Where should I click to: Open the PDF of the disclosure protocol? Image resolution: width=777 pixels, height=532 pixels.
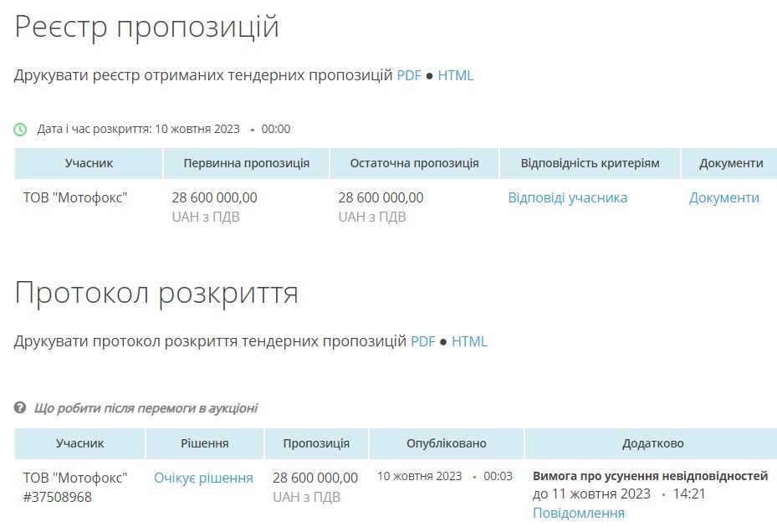tap(422, 341)
